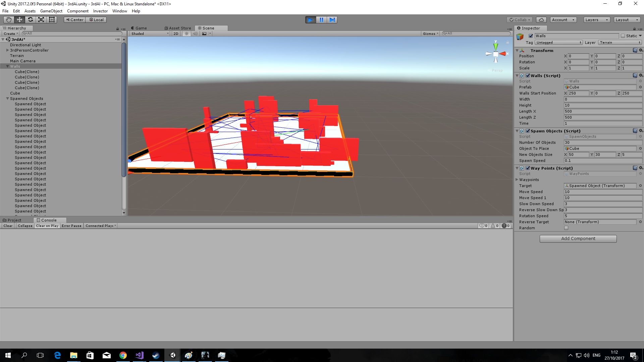Open the Account dropdown

tap(563, 20)
